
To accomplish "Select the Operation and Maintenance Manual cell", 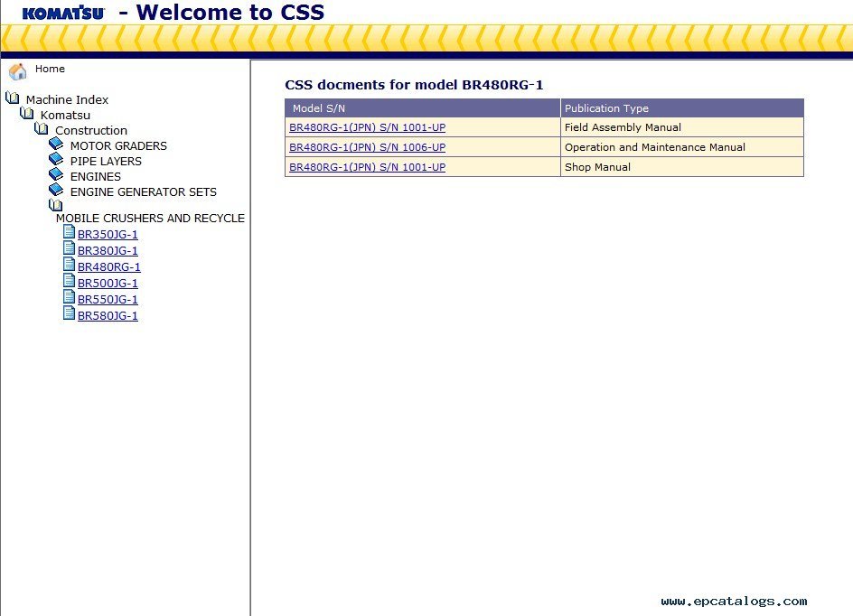I will (x=682, y=147).
